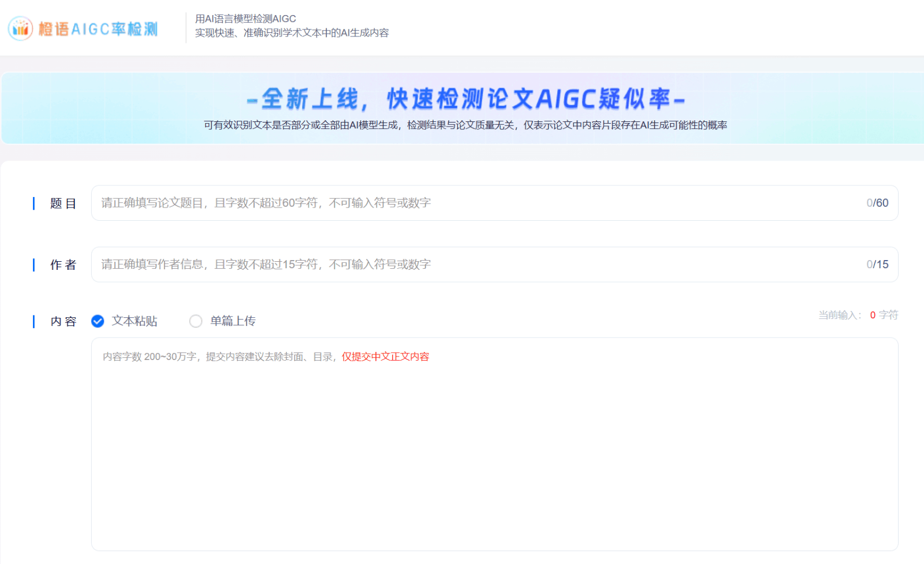Click the 作者 field label

coord(63,265)
